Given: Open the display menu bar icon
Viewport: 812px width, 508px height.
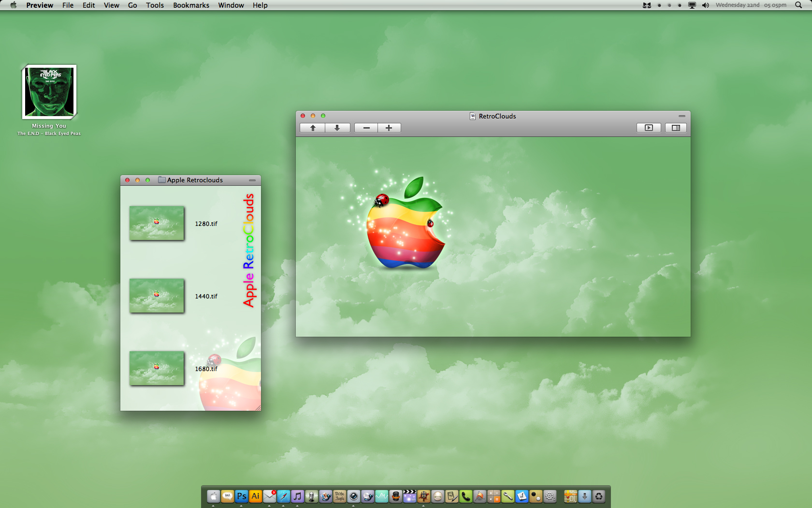Looking at the screenshot, I should coord(692,5).
